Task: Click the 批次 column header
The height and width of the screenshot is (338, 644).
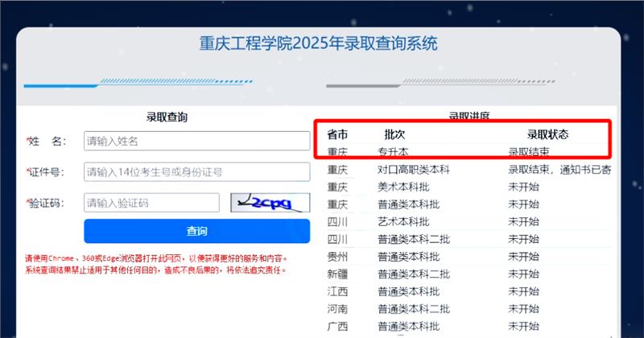Action: (x=394, y=134)
